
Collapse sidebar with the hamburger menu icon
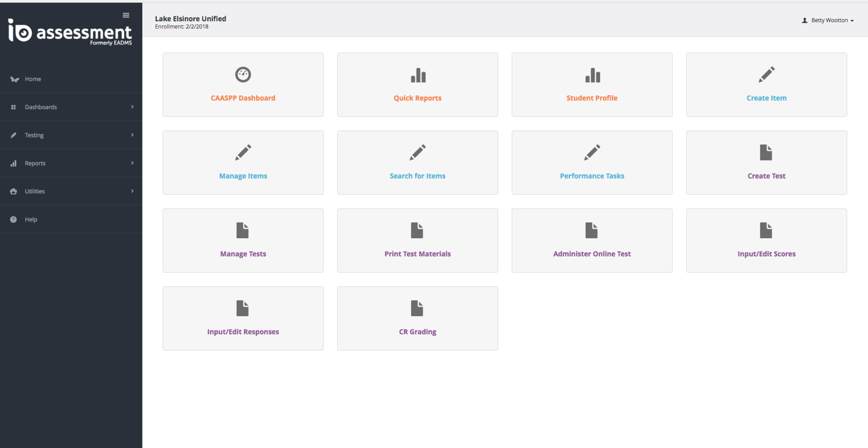click(x=126, y=15)
